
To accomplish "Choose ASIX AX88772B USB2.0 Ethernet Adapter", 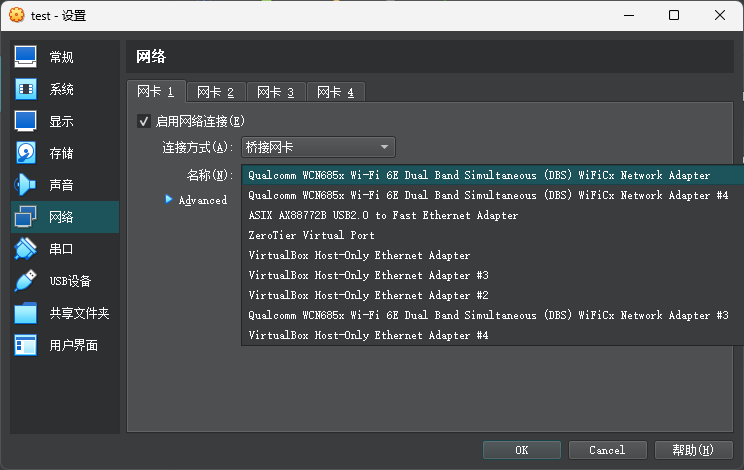I will [383, 215].
